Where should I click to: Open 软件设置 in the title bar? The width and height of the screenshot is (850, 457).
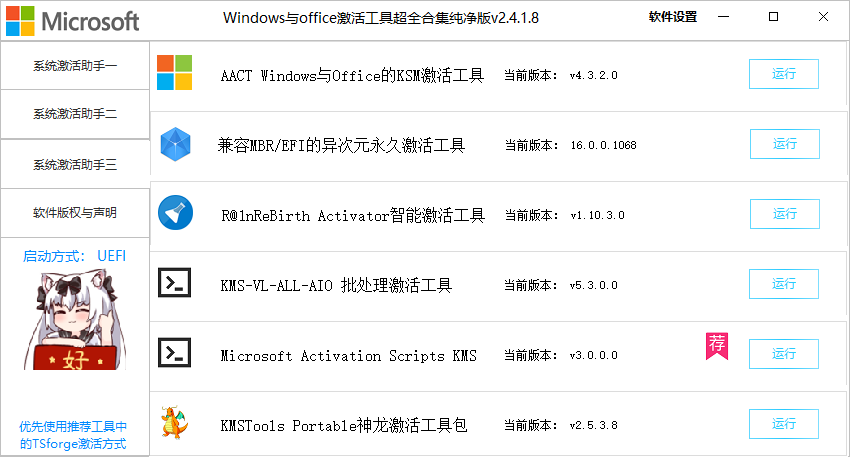point(673,17)
